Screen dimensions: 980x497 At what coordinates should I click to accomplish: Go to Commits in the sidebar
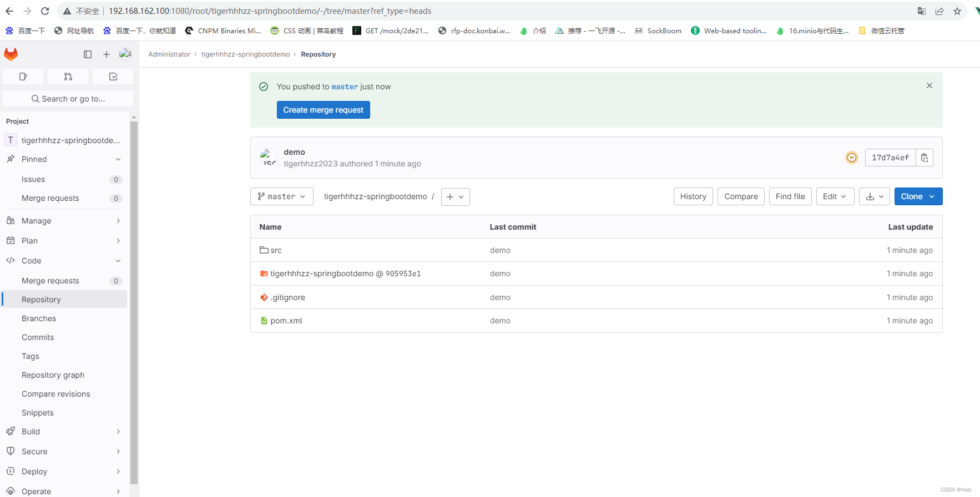pyautogui.click(x=38, y=337)
